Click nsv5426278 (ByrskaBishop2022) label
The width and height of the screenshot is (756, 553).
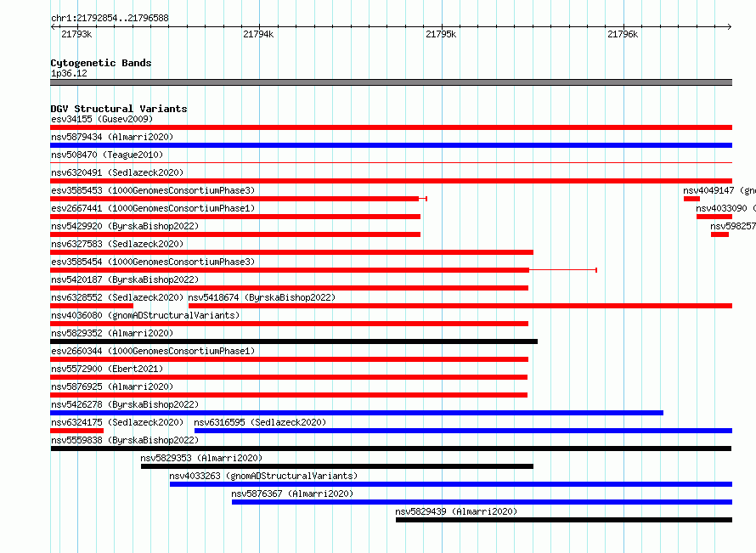[125, 404]
